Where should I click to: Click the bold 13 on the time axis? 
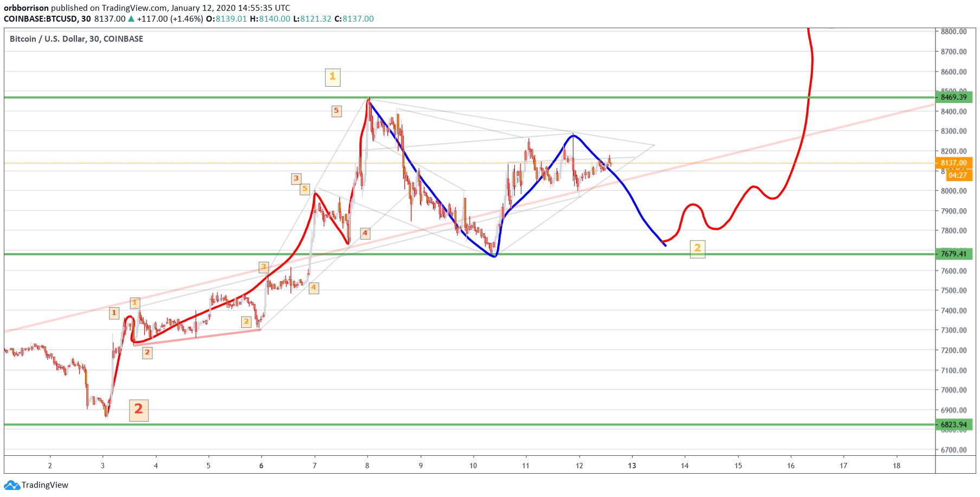[x=632, y=466]
